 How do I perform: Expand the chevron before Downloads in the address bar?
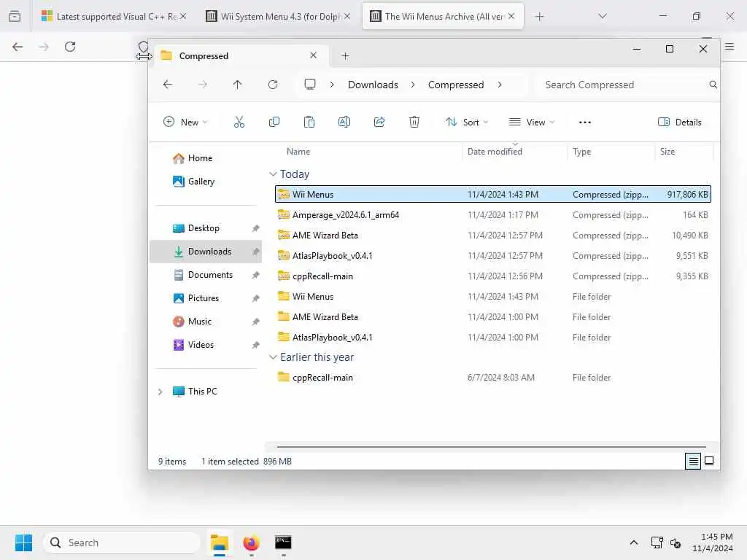click(x=332, y=85)
